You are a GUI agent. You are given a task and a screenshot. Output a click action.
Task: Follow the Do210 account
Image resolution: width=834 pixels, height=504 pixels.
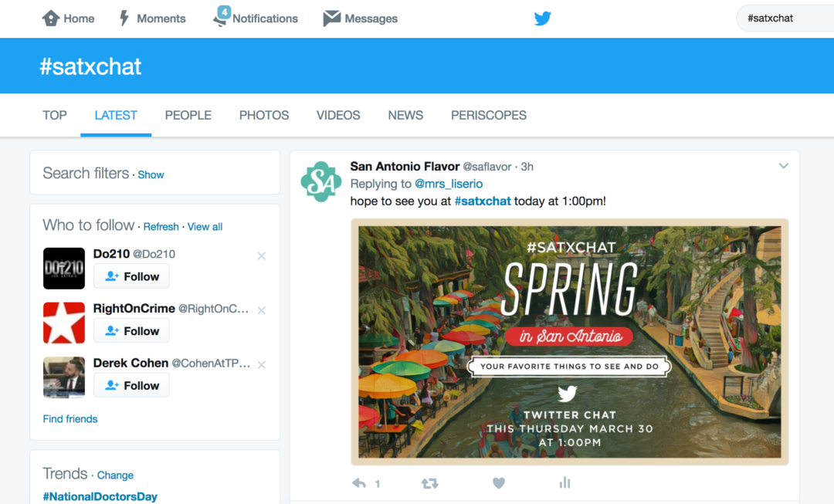click(131, 276)
